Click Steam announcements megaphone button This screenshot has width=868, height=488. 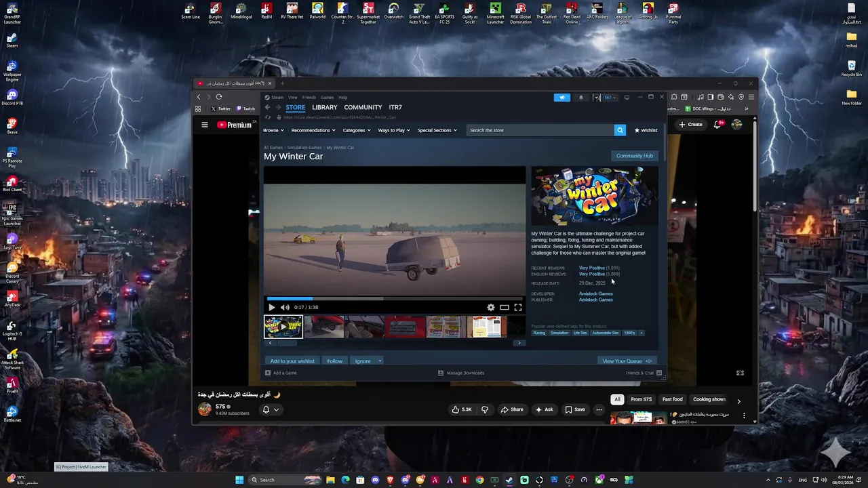(562, 97)
